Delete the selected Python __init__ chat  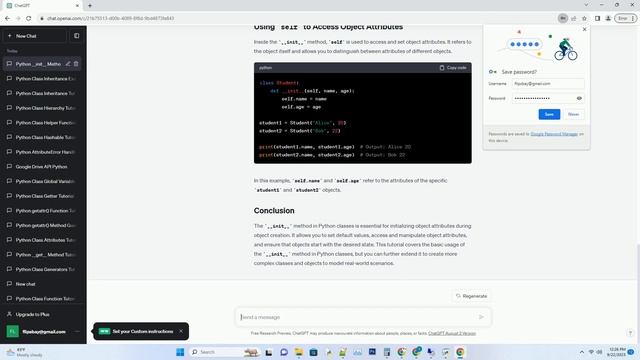[x=76, y=64]
